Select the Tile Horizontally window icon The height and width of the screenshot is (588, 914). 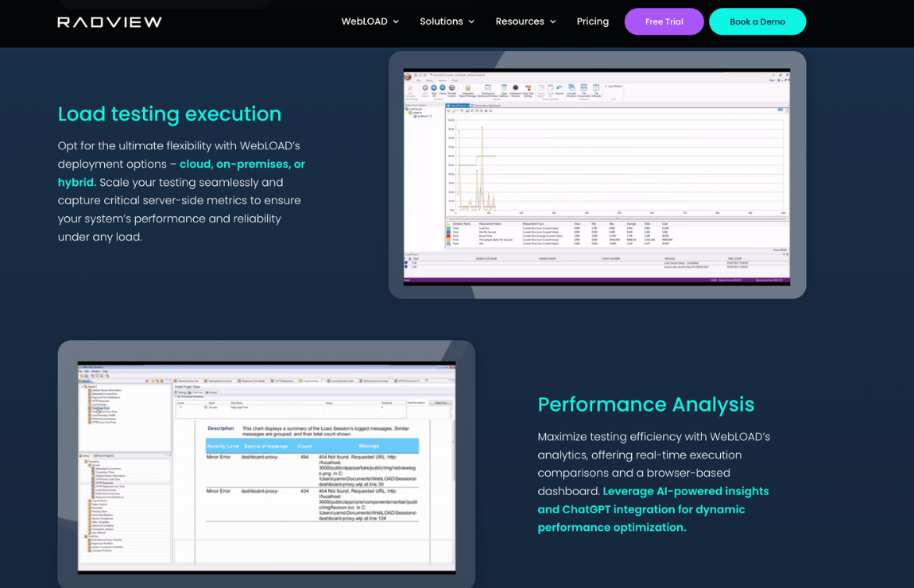tap(584, 88)
